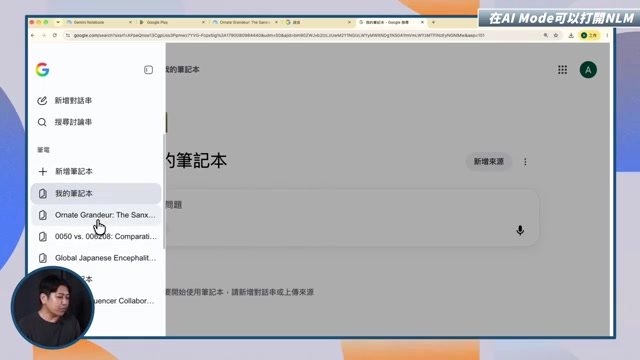Click the microphone voice input icon
The height and width of the screenshot is (360, 640).
[520, 230]
